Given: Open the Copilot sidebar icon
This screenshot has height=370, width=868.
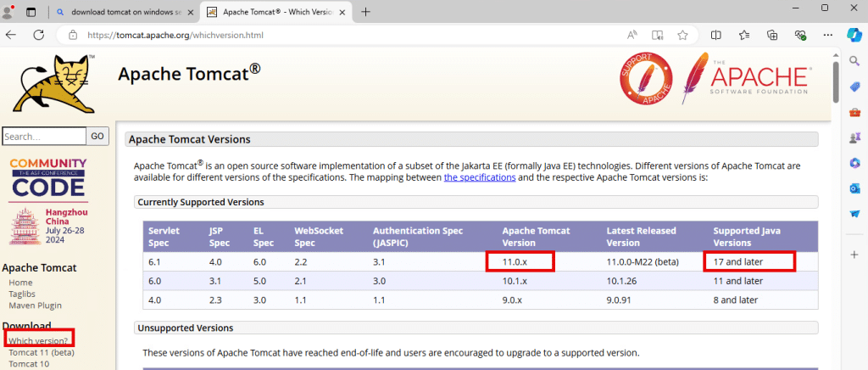Looking at the screenshot, I should pyautogui.click(x=854, y=35).
